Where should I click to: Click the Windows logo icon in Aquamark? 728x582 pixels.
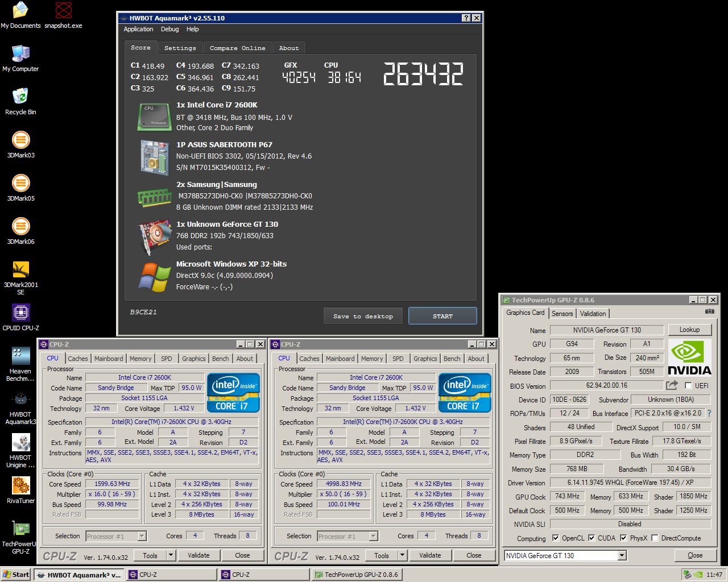[155, 277]
